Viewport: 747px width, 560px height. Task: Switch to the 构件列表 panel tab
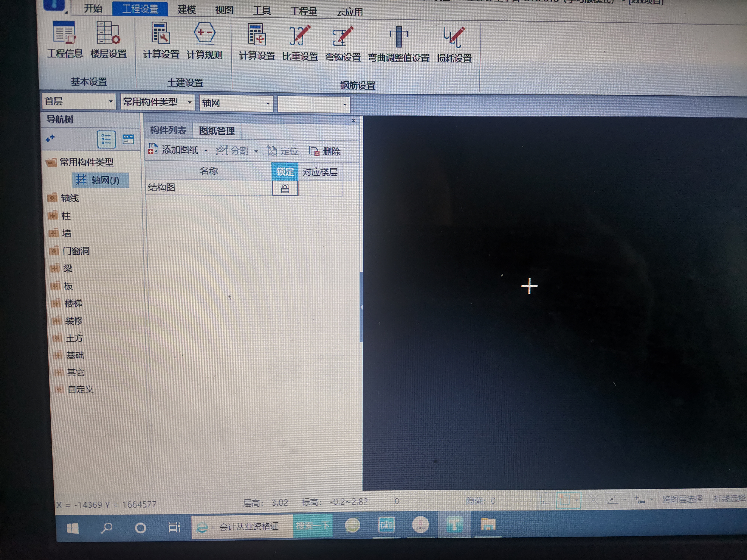[168, 130]
